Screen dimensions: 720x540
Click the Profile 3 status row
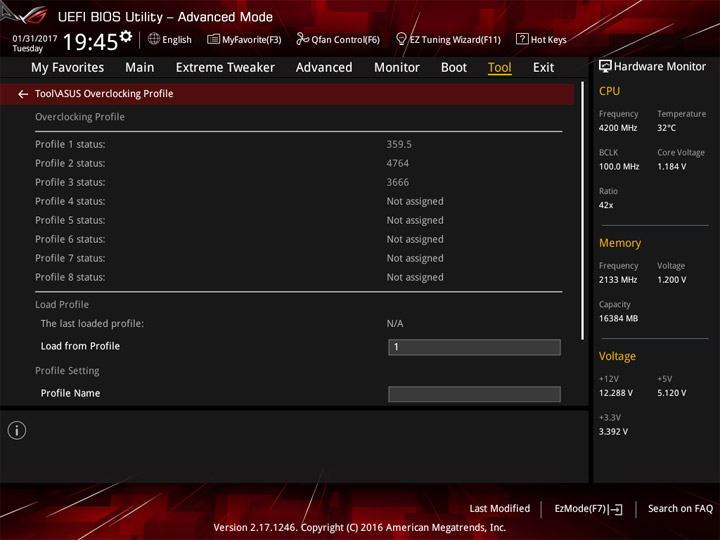pyautogui.click(x=298, y=182)
